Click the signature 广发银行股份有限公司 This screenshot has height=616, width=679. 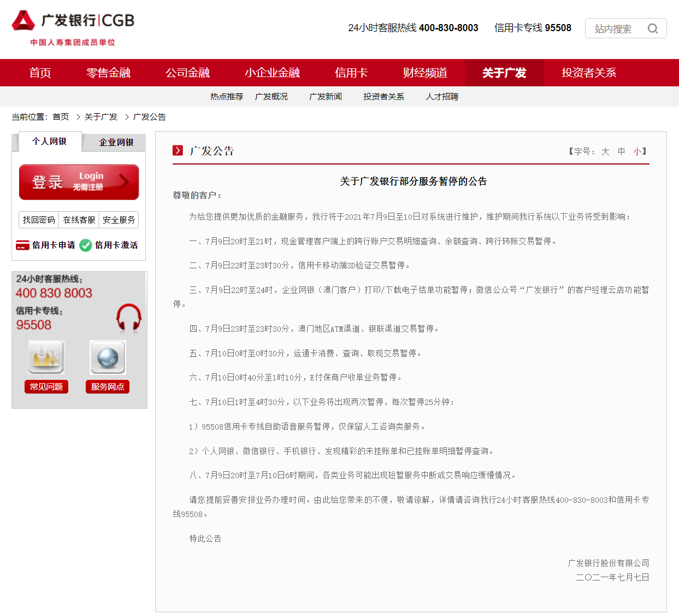609,563
